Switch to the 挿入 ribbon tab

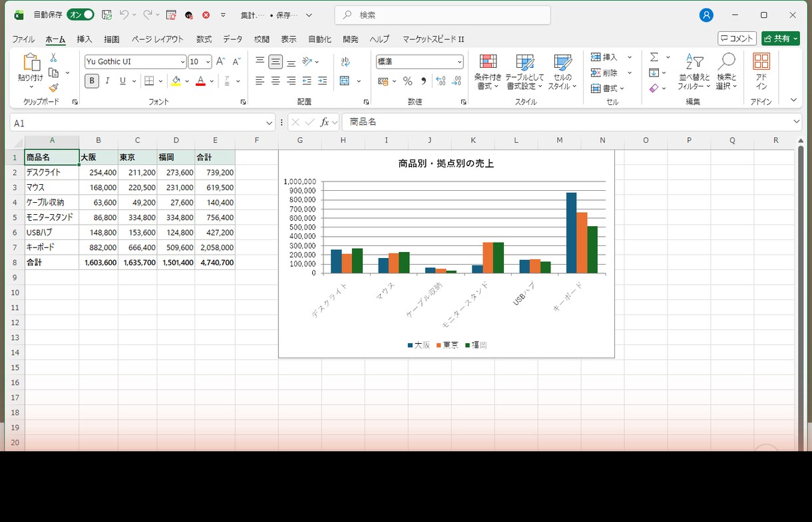(85, 39)
